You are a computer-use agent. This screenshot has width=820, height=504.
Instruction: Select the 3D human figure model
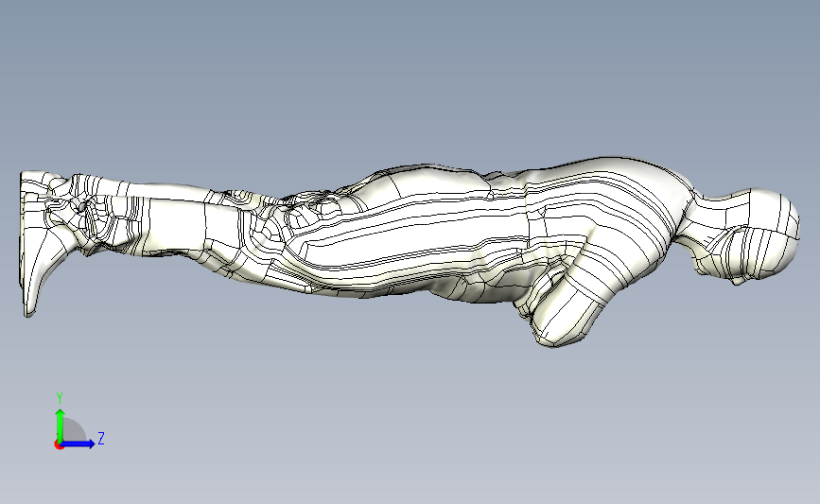pyautogui.click(x=410, y=251)
